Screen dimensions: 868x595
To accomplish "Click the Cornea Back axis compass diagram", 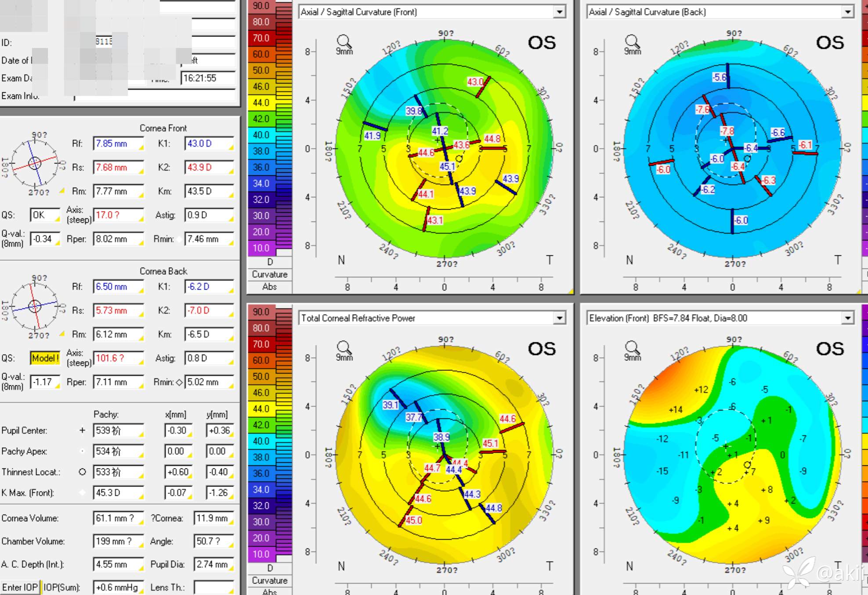I will pos(35,306).
